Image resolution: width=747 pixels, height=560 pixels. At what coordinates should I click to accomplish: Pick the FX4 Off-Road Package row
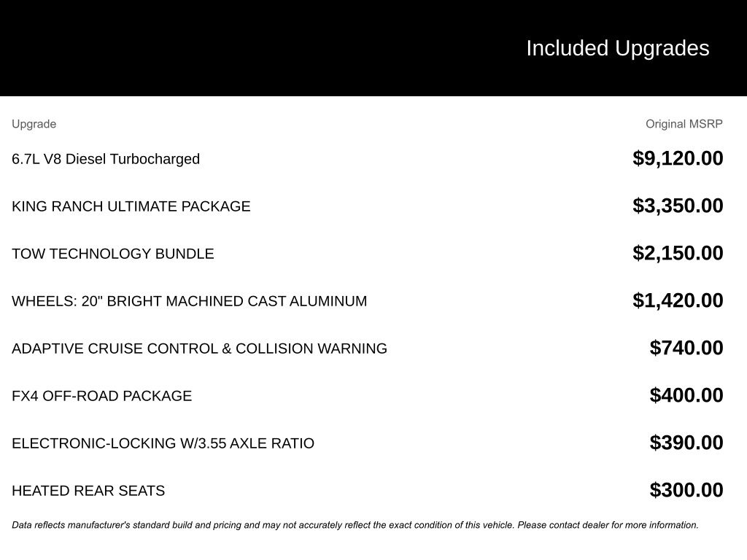(x=102, y=396)
